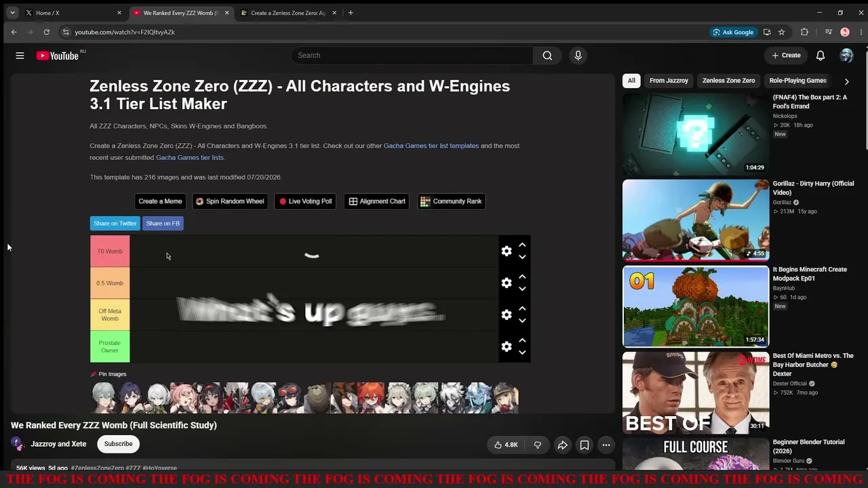Select the All filter chip
The width and height of the screenshot is (868, 488).
click(631, 81)
